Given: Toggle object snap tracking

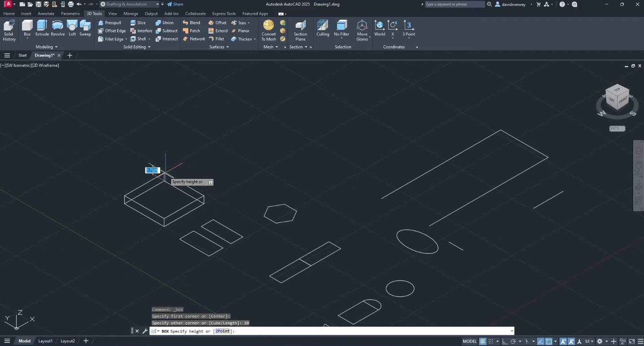Looking at the screenshot, I should tap(540, 341).
